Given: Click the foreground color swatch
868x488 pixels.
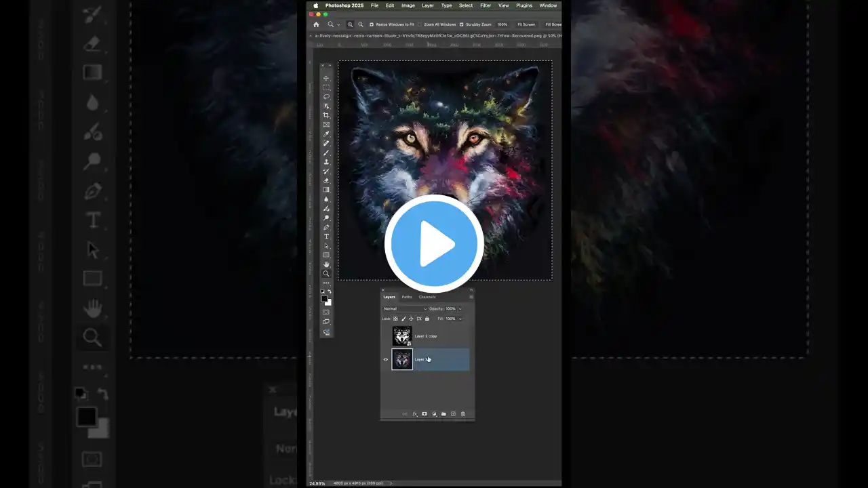Looking at the screenshot, I should [324, 299].
